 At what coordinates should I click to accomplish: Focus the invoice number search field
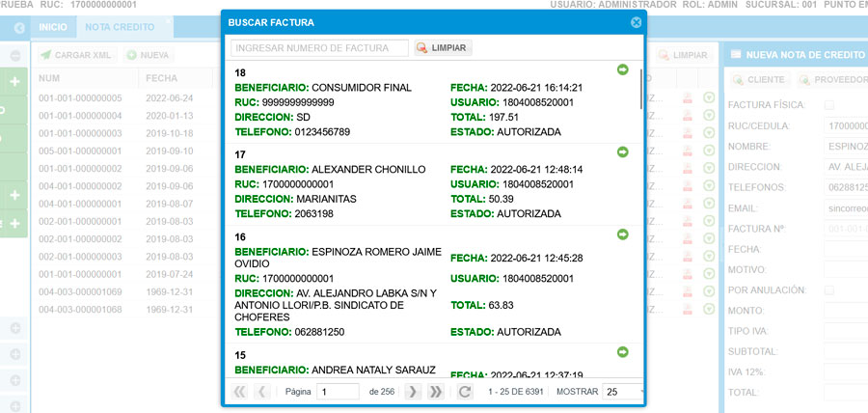coord(319,48)
